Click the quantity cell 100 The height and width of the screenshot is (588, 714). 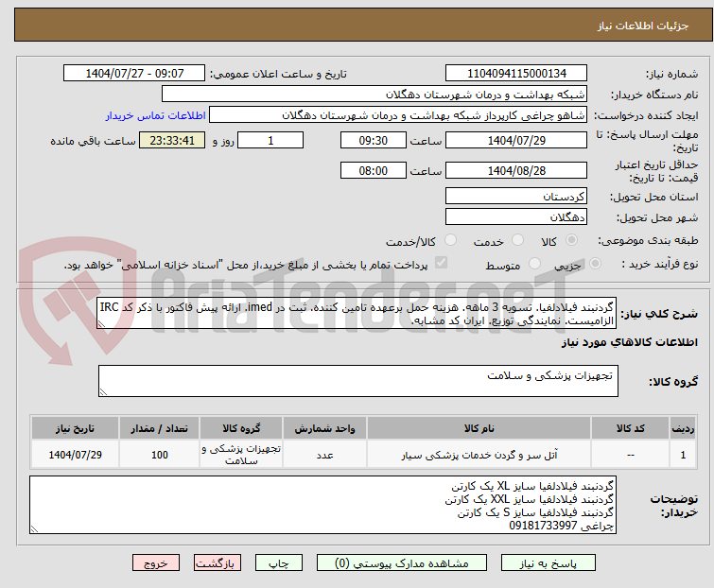[160, 455]
